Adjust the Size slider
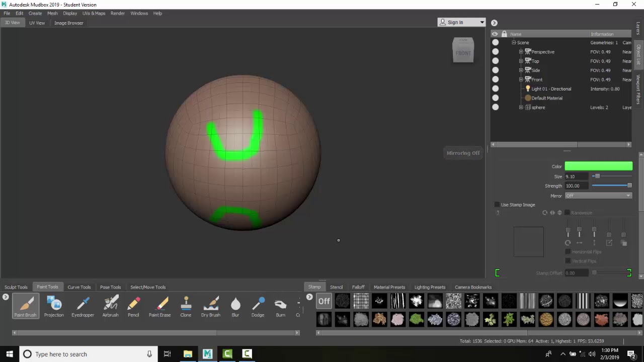Viewport: 644px width, 362px height. click(612, 176)
